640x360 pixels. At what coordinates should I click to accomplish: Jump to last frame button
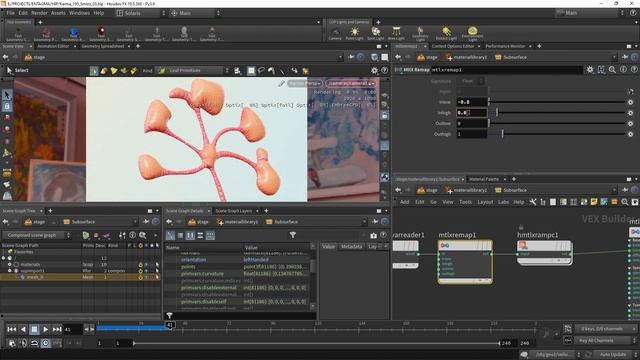(57, 329)
